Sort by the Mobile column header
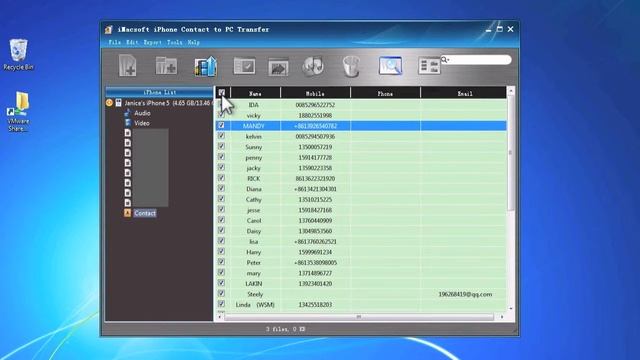The height and width of the screenshot is (360, 640). (316, 93)
